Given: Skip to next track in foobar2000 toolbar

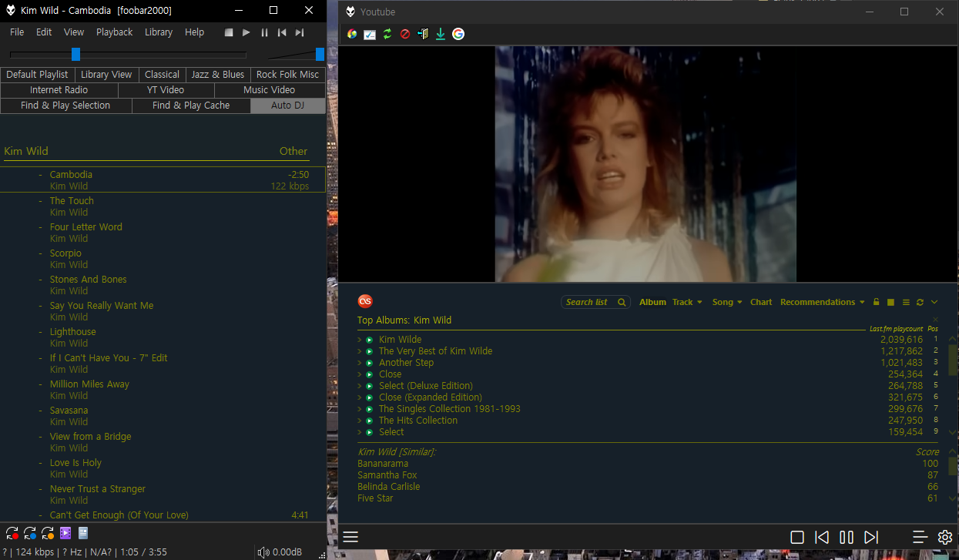Looking at the screenshot, I should point(300,32).
